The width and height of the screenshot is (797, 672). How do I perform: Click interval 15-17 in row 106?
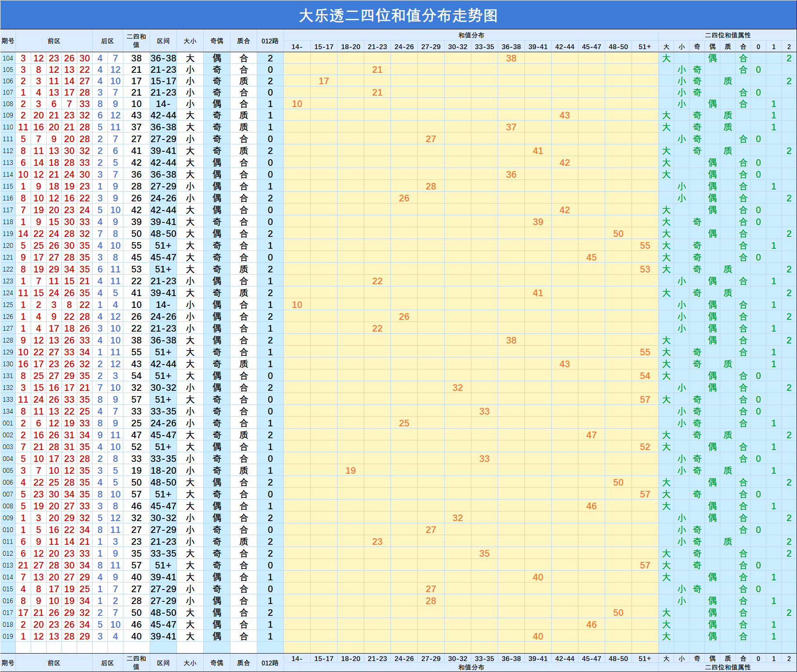163,81
